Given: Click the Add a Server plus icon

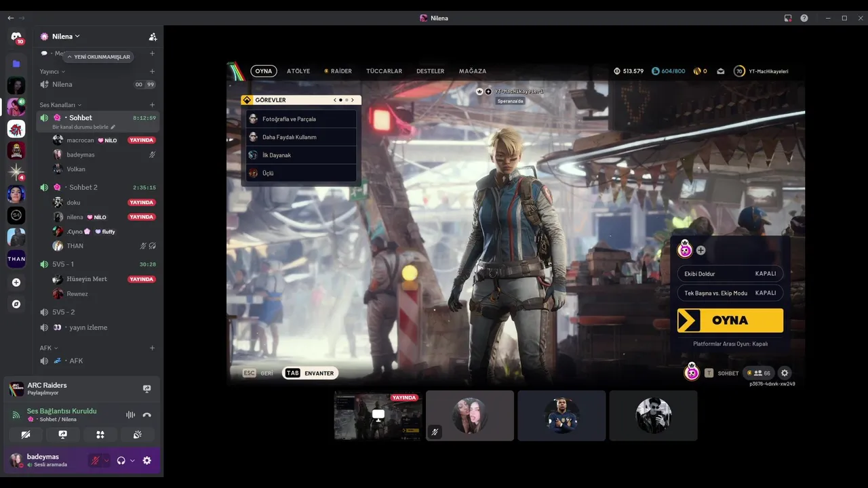Looking at the screenshot, I should click(16, 283).
